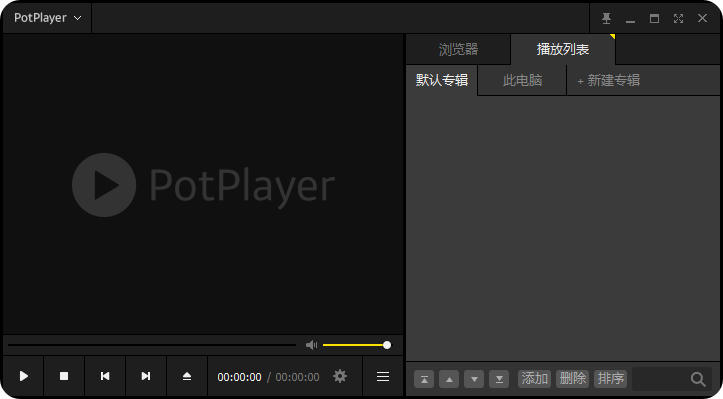Toggle the playlist panel hamburger icon
The image size is (723, 399).
[383, 376]
